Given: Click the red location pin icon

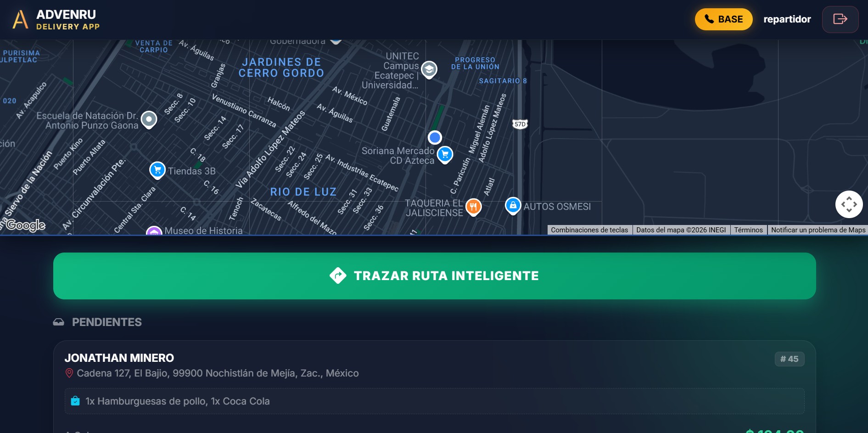Looking at the screenshot, I should coord(69,373).
